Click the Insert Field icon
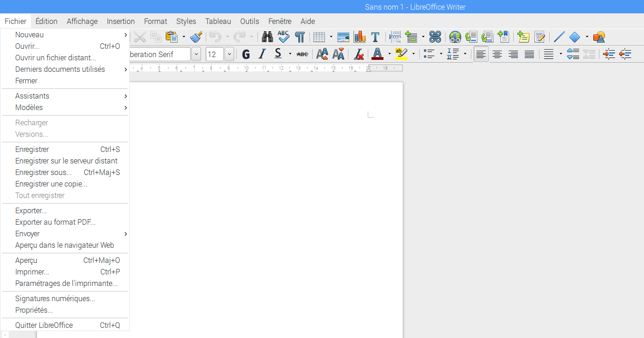 (x=411, y=37)
